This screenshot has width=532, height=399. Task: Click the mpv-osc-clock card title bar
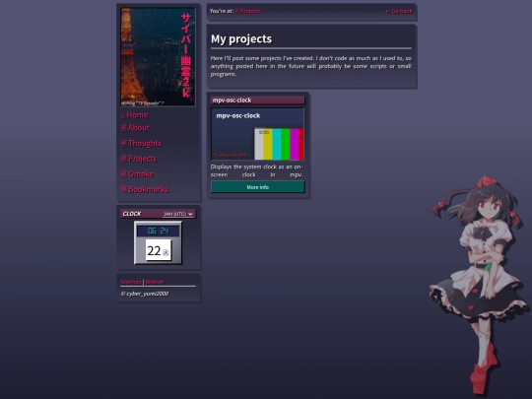pos(258,100)
